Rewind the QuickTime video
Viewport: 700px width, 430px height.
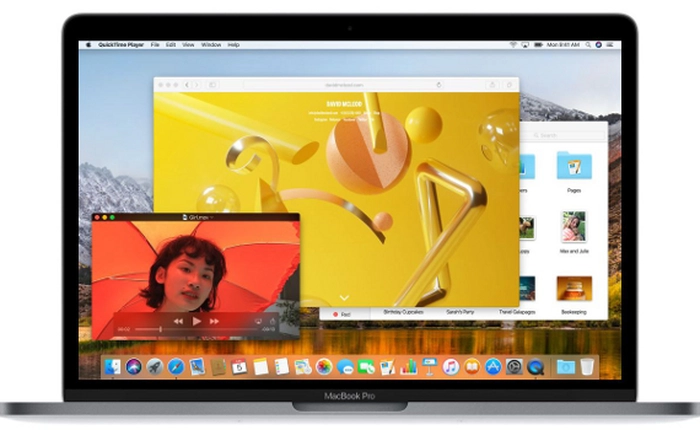(x=178, y=321)
